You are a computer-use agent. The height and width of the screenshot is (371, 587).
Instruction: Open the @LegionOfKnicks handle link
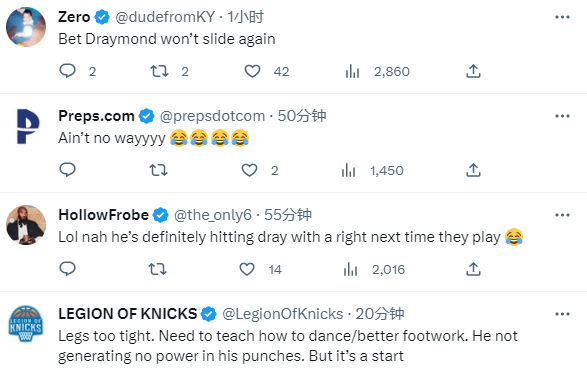click(x=283, y=314)
